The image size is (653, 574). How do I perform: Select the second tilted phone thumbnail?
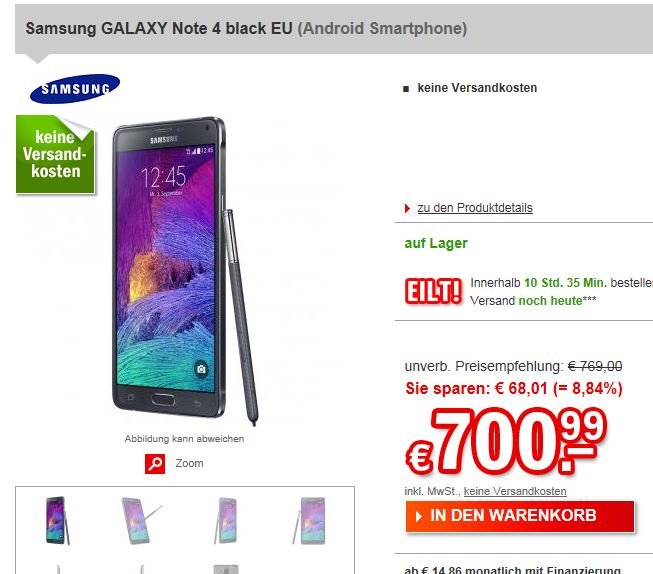[x=140, y=520]
